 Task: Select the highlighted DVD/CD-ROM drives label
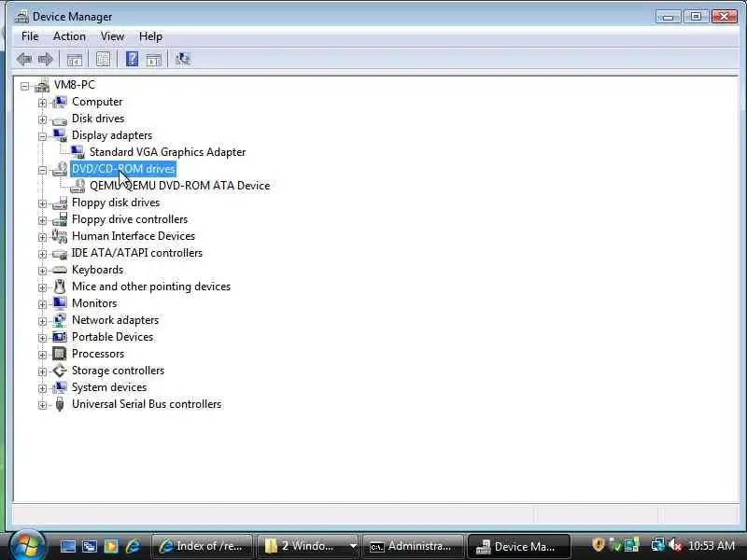pos(123,169)
